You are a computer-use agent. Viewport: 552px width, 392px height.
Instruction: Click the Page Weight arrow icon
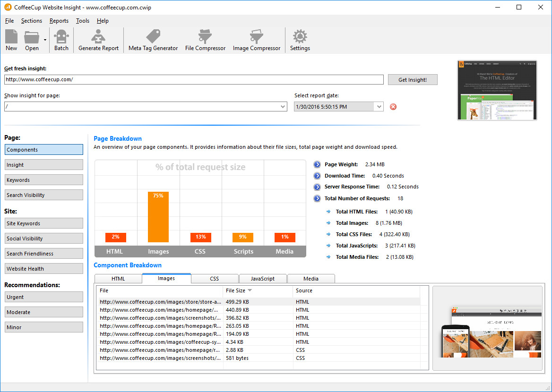pos(317,164)
